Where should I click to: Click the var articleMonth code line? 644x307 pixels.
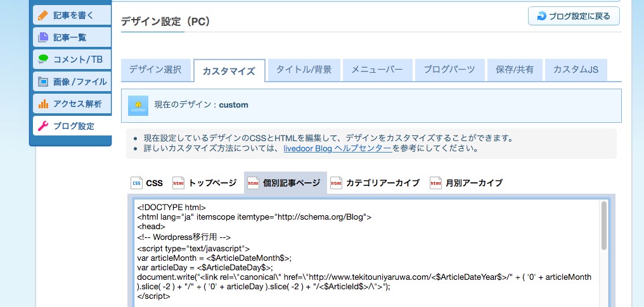click(x=214, y=258)
